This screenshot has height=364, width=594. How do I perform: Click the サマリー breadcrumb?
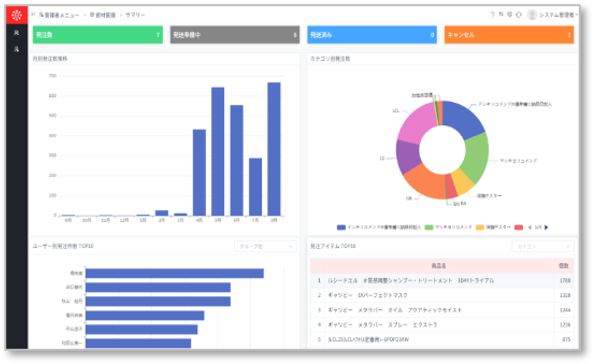(135, 15)
